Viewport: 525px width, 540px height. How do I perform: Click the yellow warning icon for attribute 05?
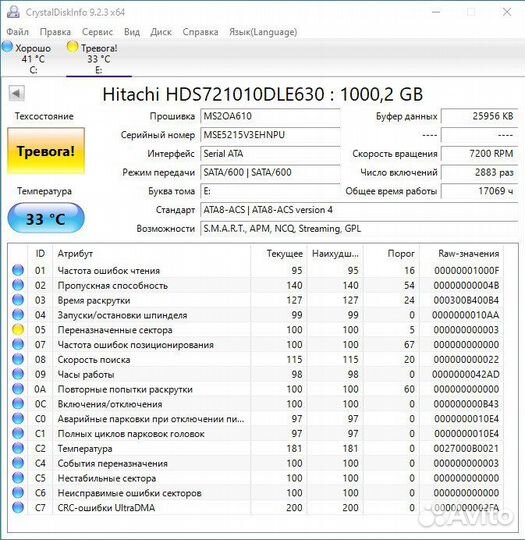(x=18, y=329)
